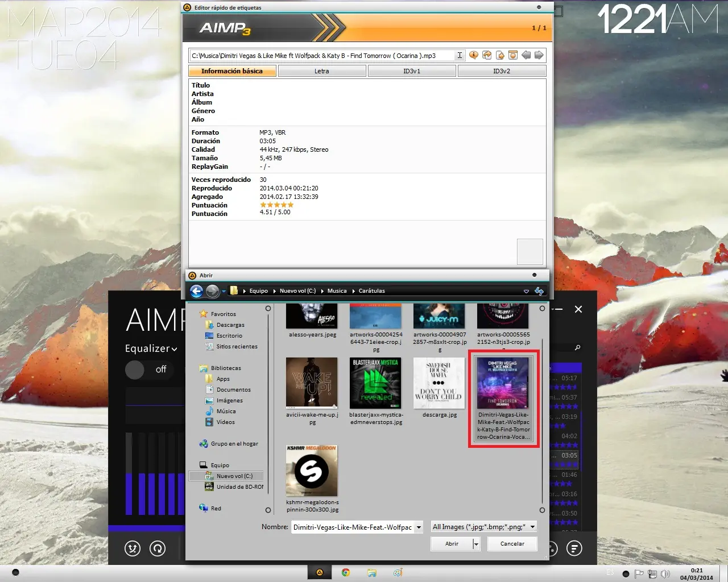Click the network icon in system tray
Image resolution: width=728 pixels, height=582 pixels.
tap(652, 574)
